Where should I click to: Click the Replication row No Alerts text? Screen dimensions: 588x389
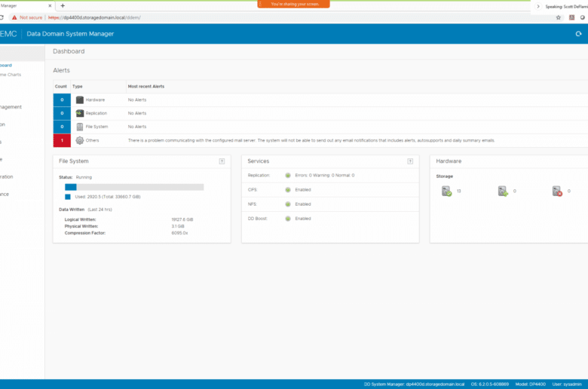[137, 113]
